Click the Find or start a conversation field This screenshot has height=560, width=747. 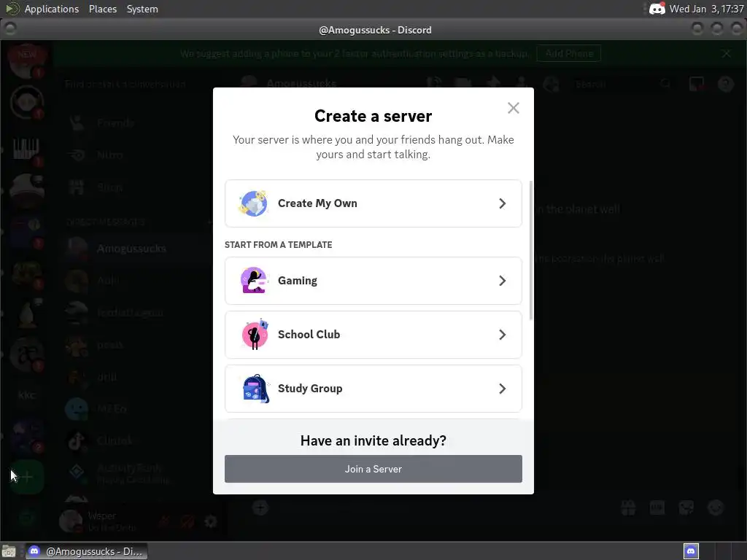click(x=138, y=85)
